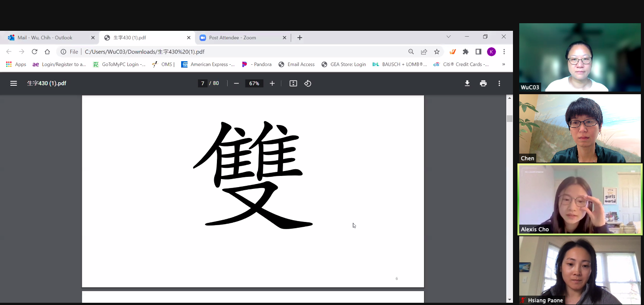Open the Email Access bookmark
Viewport: 644px width, 305px height.
(297, 64)
